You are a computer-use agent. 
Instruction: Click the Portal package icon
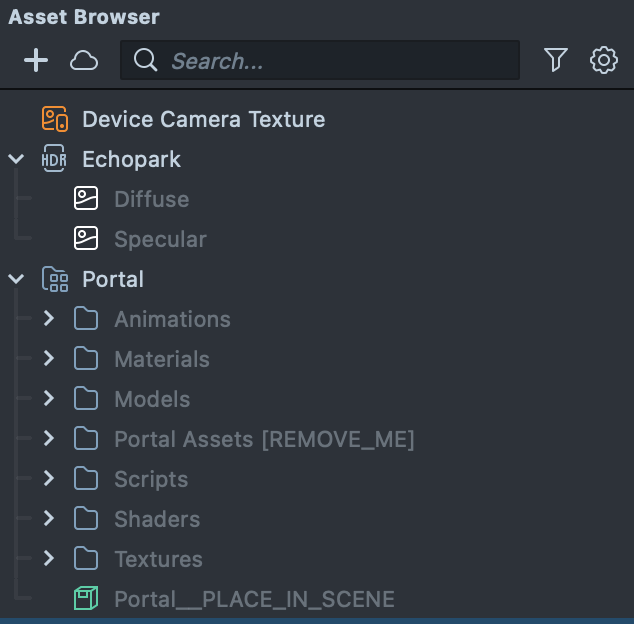(x=55, y=279)
